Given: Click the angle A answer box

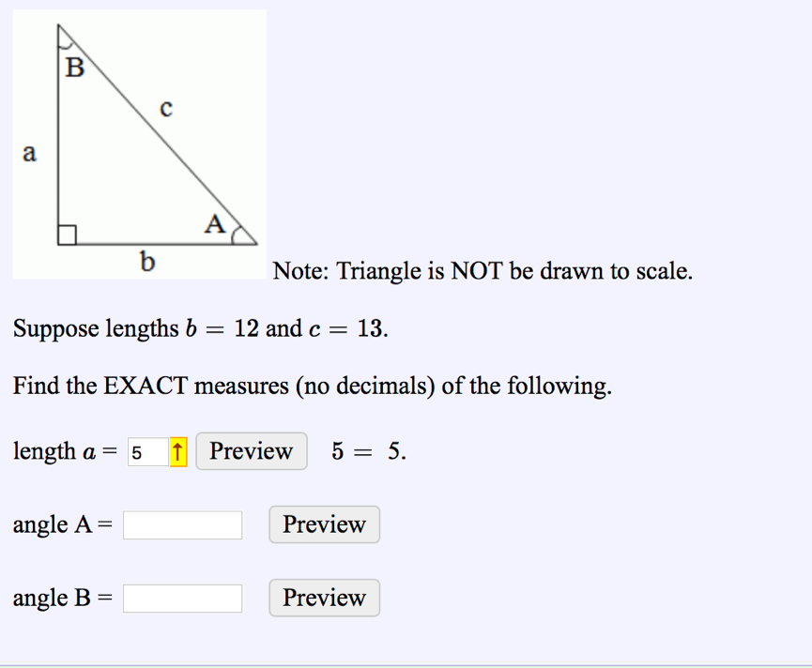Looking at the screenshot, I should click(182, 524).
